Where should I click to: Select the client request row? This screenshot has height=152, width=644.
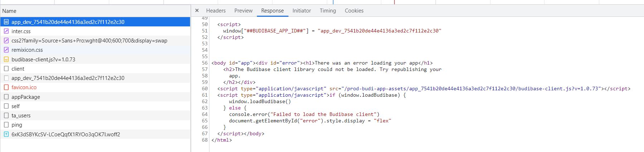[95, 69]
